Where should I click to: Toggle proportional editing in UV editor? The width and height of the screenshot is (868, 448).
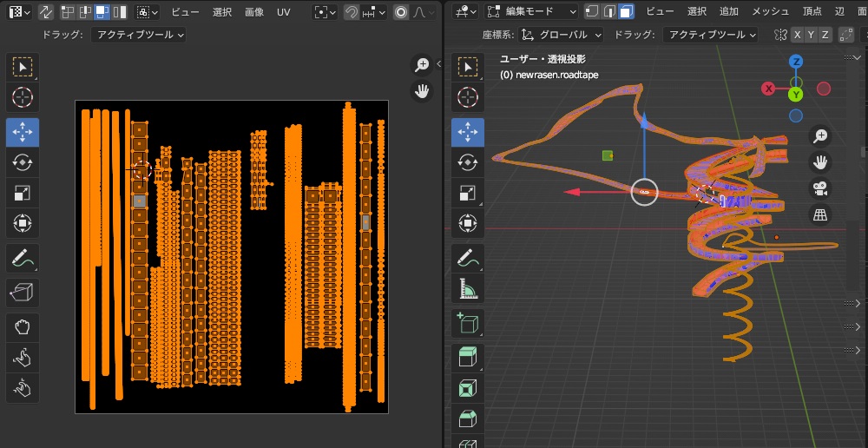tap(401, 12)
